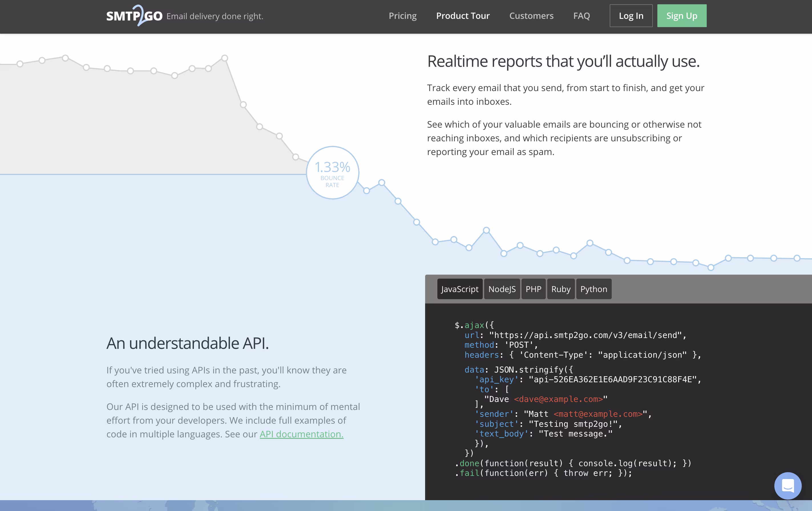812x511 pixels.
Task: Go to Product Tour
Action: 463,16
